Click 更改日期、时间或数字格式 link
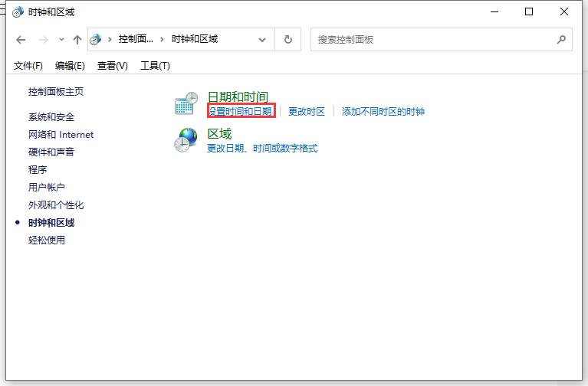 pyautogui.click(x=262, y=149)
